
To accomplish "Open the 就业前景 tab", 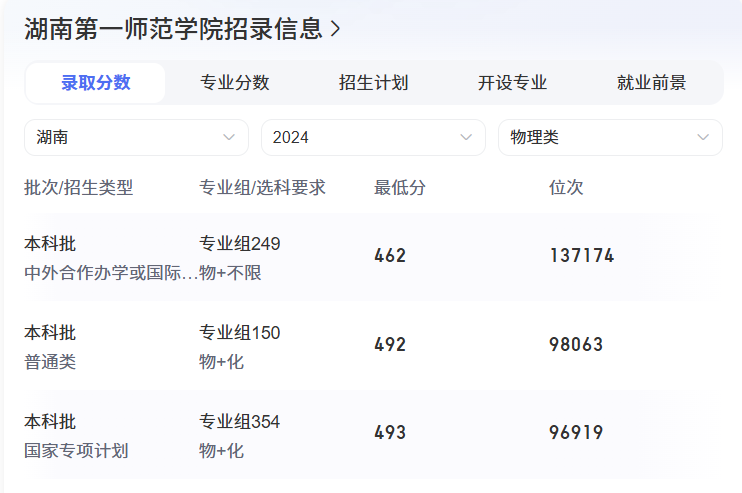I will coord(651,83).
